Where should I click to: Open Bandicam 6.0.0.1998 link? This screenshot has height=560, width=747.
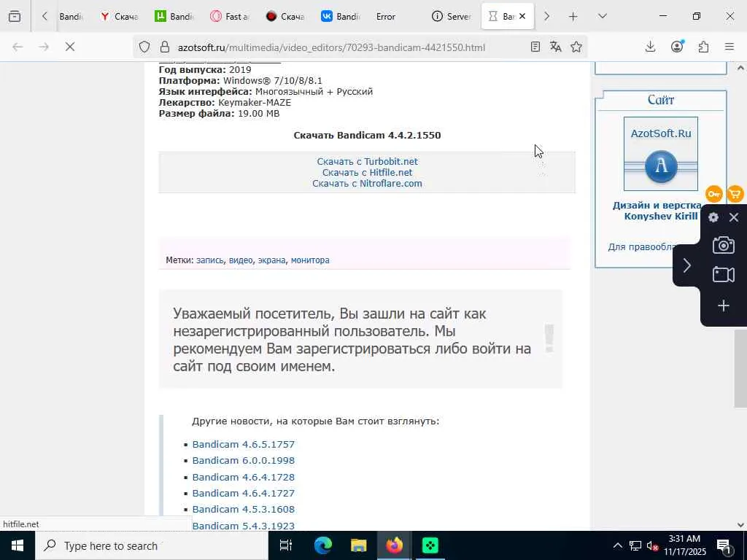(x=244, y=461)
